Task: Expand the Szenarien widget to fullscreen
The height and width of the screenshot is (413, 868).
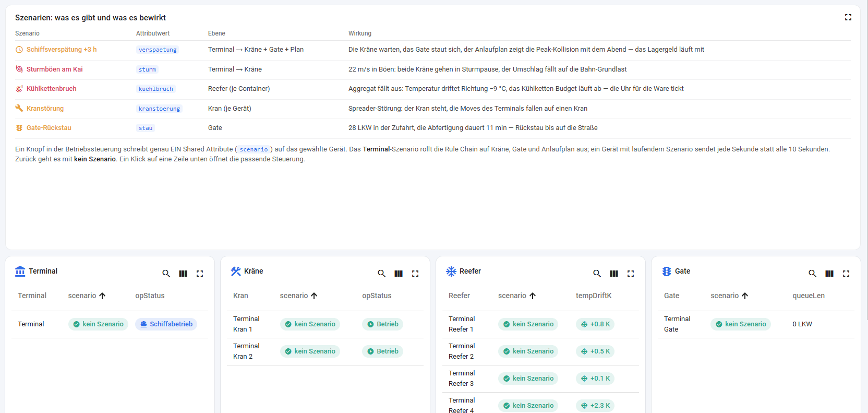Action: [848, 17]
